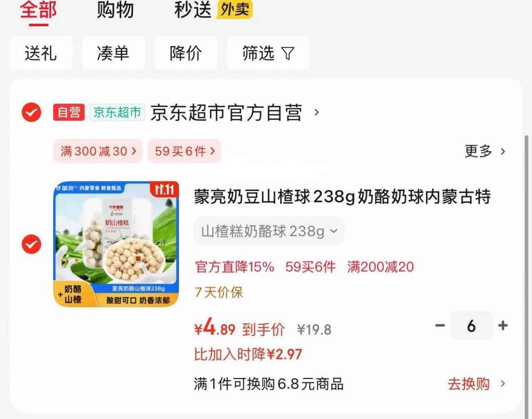Click the 京东超市 green badge
This screenshot has height=419, width=532.
(117, 112)
